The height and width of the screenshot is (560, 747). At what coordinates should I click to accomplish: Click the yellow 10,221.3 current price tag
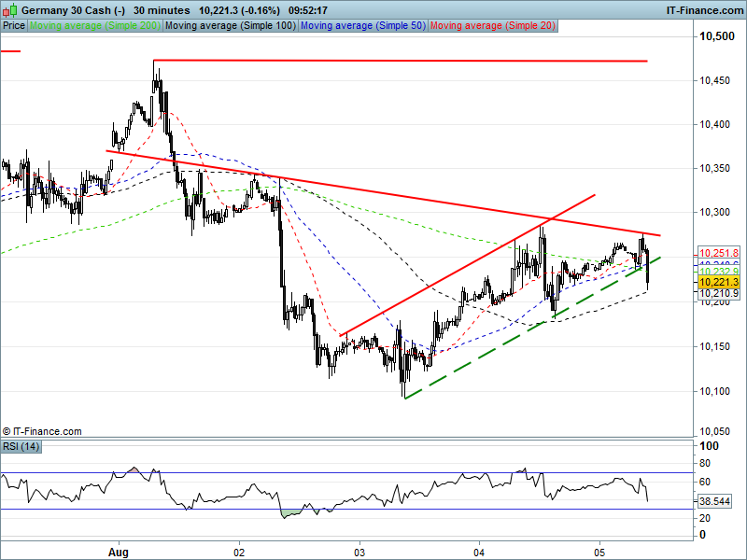719,283
